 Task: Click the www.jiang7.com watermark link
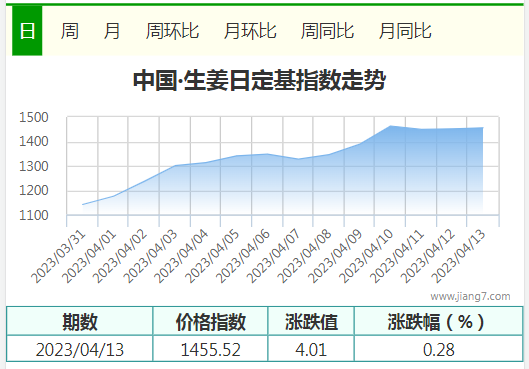click(x=470, y=296)
